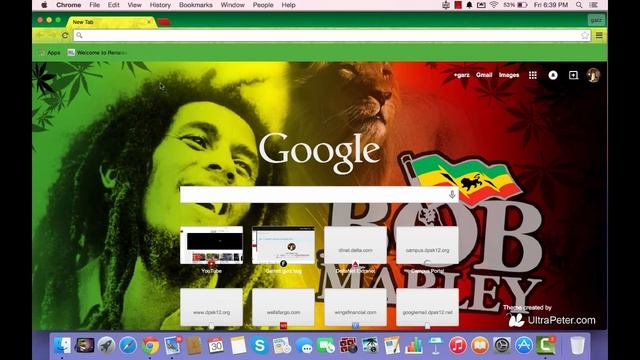Launch Finder from the Dock
The width and height of the screenshot is (640, 360).
tap(62, 345)
